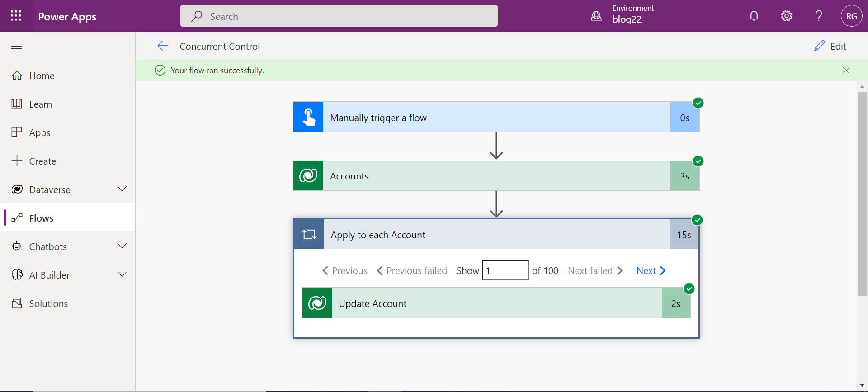
Task: Go to Home in the sidebar
Action: click(68, 76)
